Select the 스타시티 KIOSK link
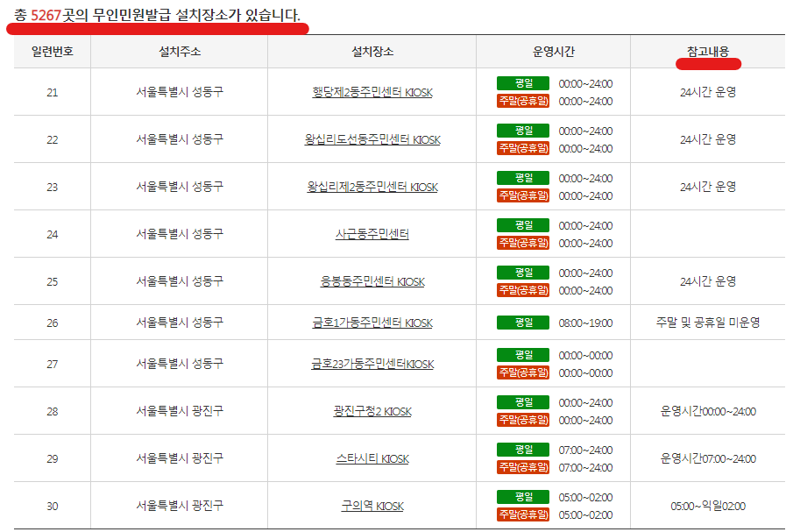This screenshot has width=786, height=532. coord(371,459)
